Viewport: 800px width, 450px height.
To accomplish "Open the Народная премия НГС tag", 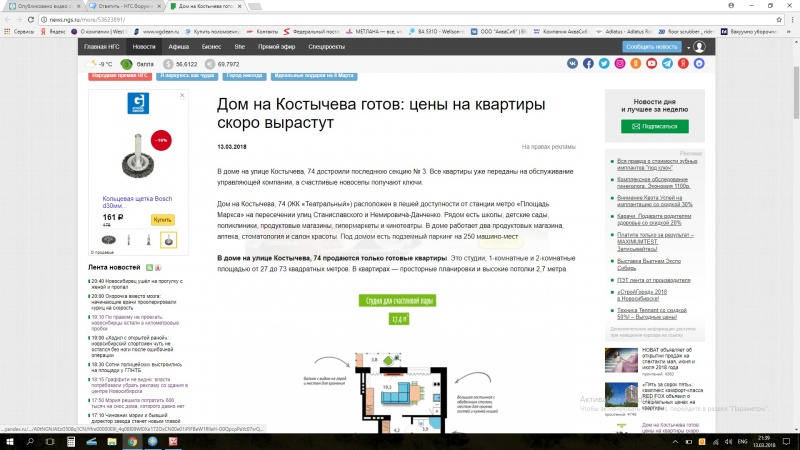I will [x=120, y=76].
